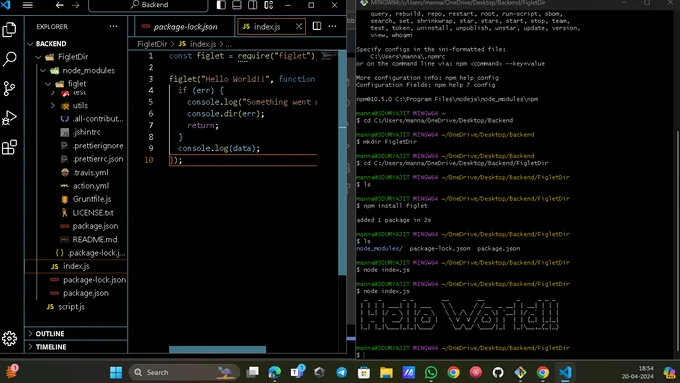Screen dimensions: 680x383
Task: Expand the TIMELINE section
Action: 76,347
